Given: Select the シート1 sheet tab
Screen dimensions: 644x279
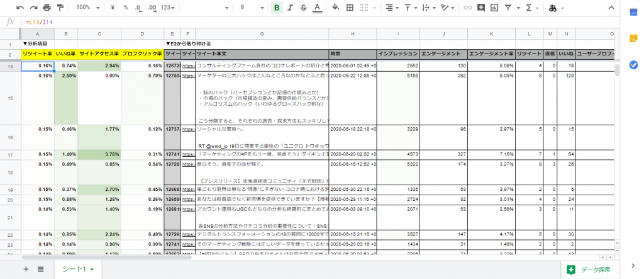Looking at the screenshot, I should (x=78, y=269).
